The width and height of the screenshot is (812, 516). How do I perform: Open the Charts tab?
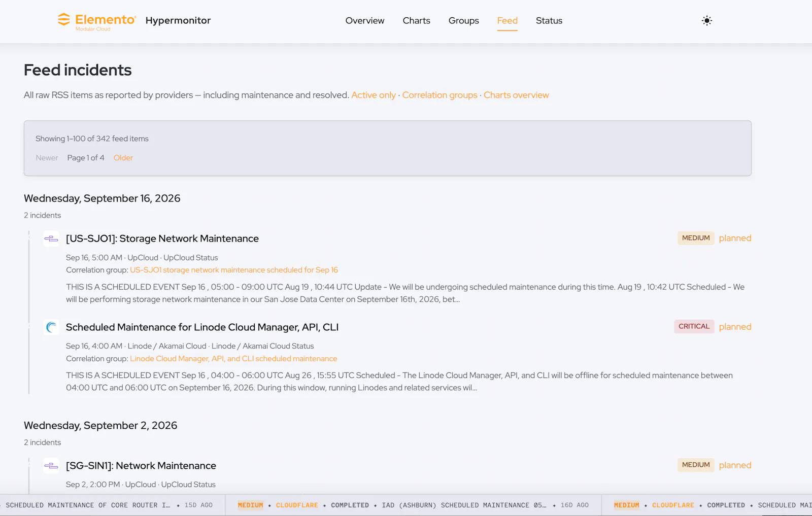[x=417, y=21]
